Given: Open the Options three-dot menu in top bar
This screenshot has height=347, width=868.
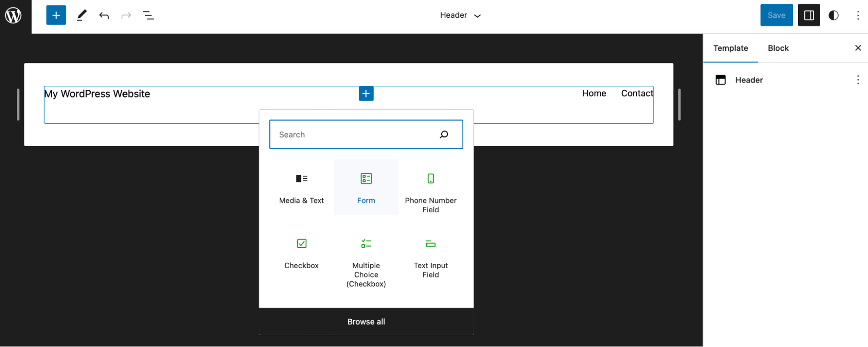Looking at the screenshot, I should [x=858, y=16].
